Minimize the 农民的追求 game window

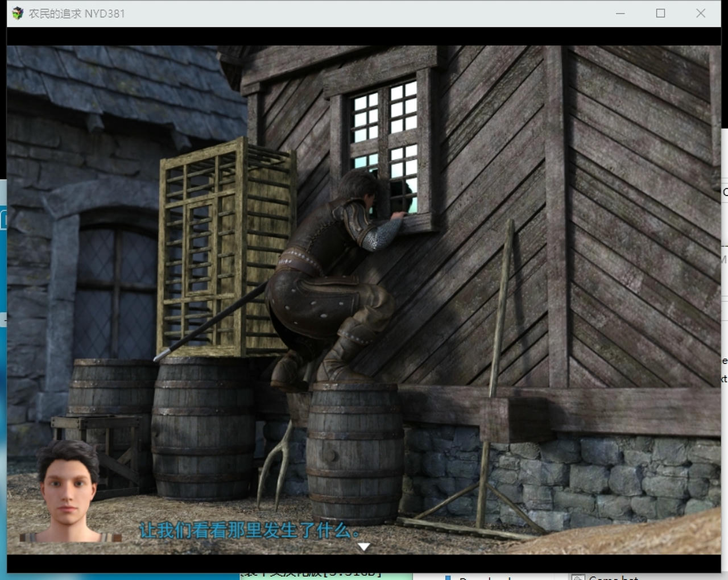click(x=620, y=13)
